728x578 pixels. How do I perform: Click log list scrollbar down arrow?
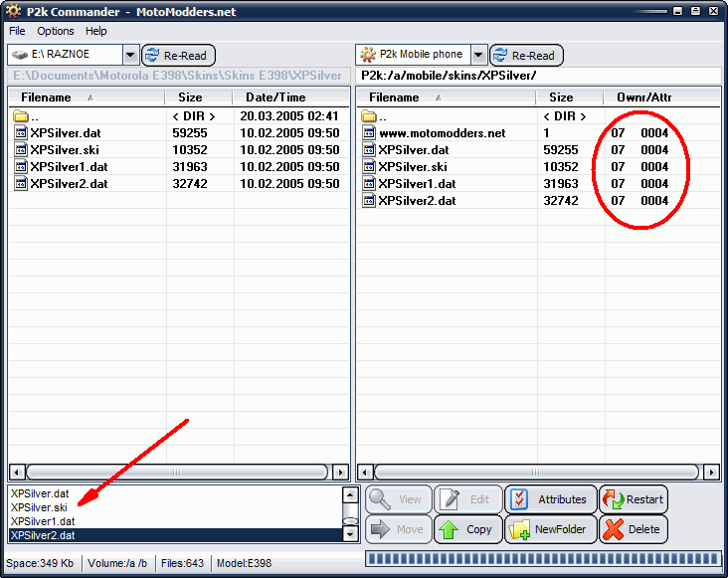coord(350,534)
